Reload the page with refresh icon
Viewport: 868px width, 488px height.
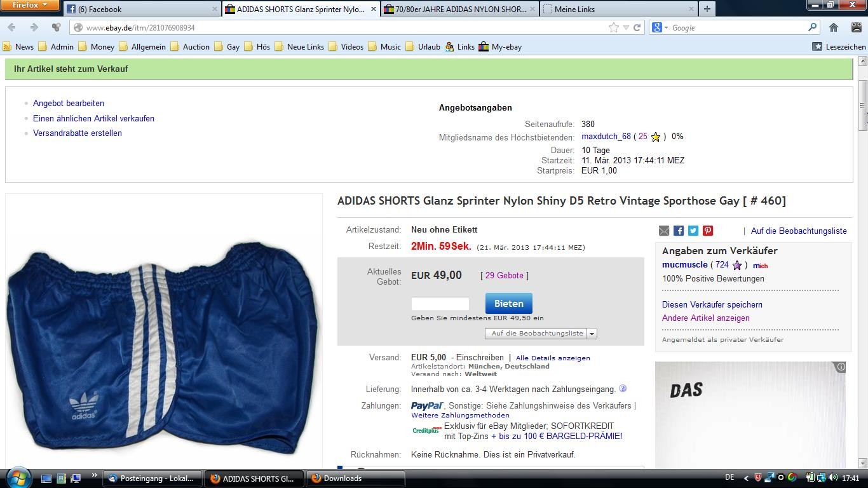[637, 27]
